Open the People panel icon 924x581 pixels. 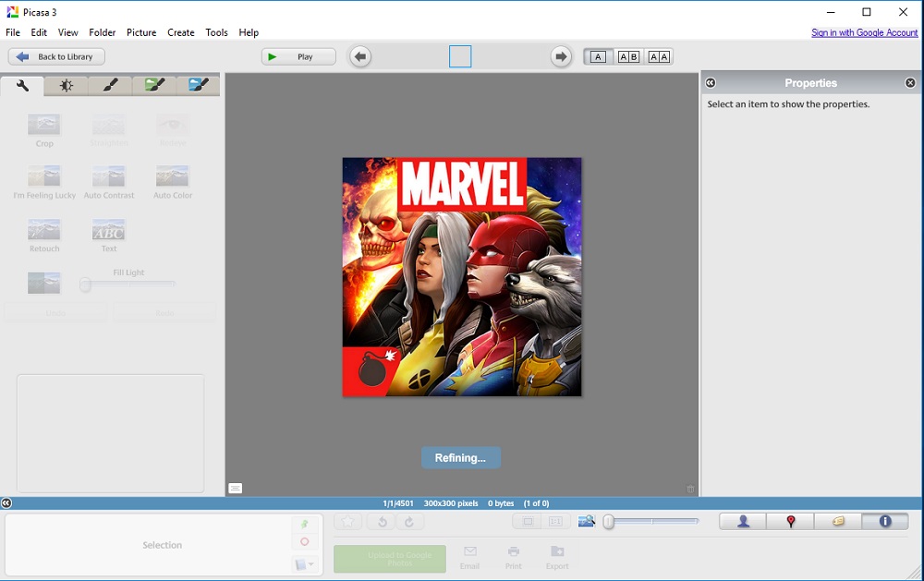(x=743, y=522)
